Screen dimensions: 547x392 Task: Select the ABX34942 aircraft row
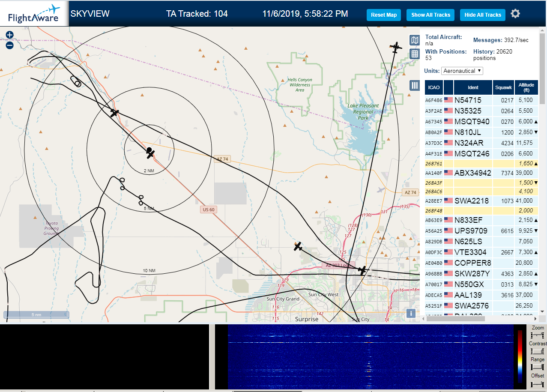(481, 173)
